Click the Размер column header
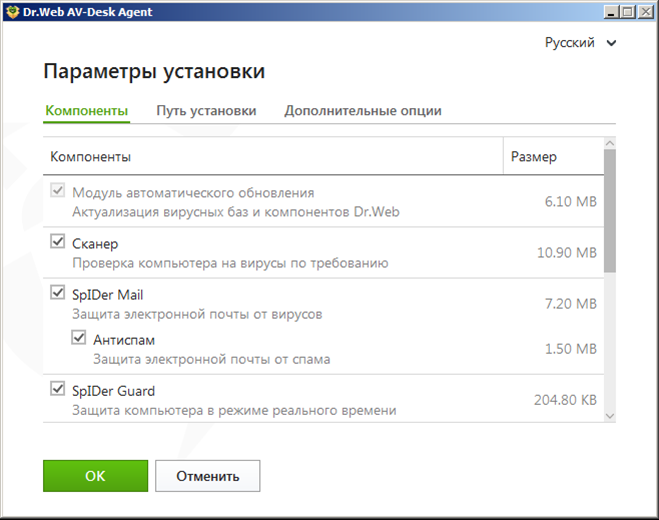Image resolution: width=659 pixels, height=520 pixels. tap(534, 157)
